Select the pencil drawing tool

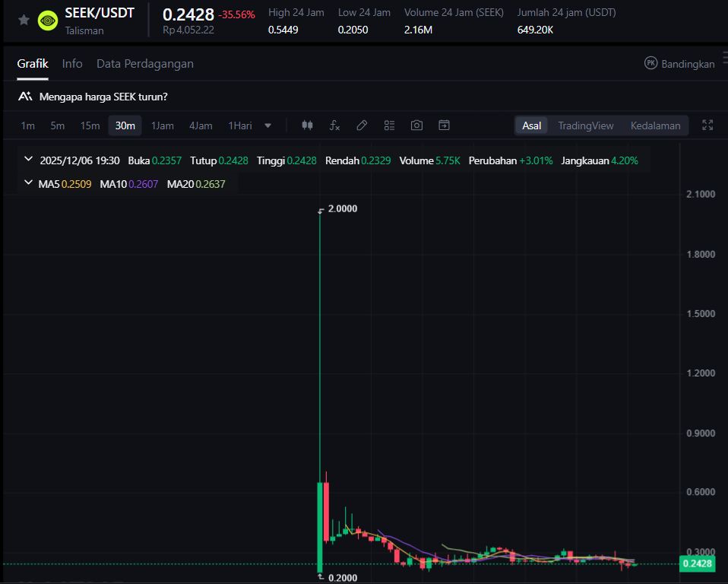(362, 125)
